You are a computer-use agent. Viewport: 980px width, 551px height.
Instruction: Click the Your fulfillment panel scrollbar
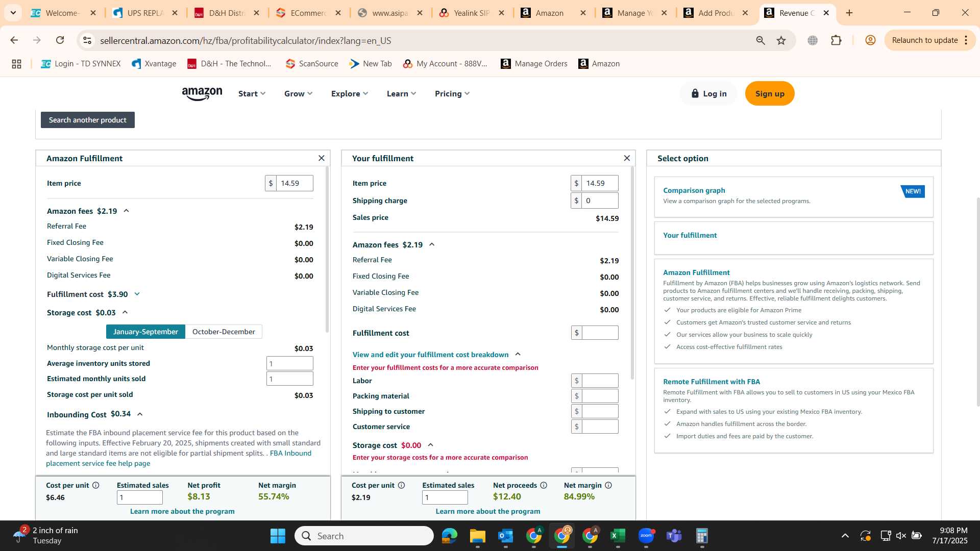point(633,273)
